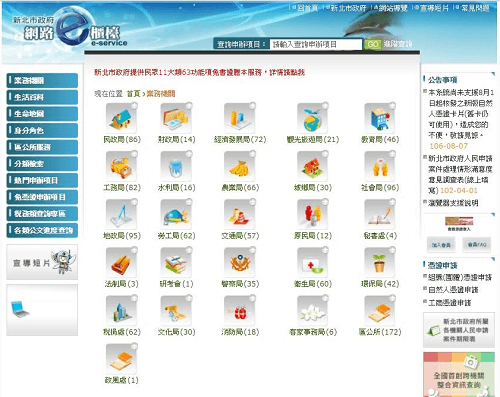Open the 文化局(30) icon
500x397 pixels.
(x=176, y=311)
